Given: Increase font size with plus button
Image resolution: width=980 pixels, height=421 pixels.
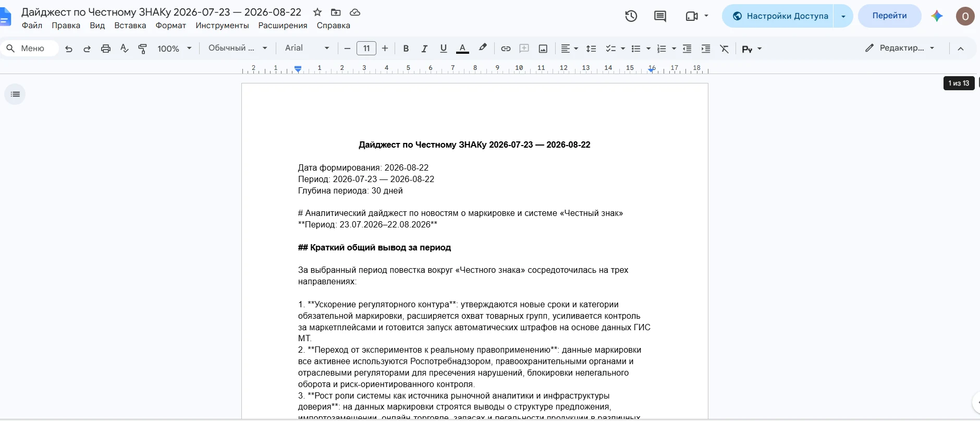Looking at the screenshot, I should 385,49.
